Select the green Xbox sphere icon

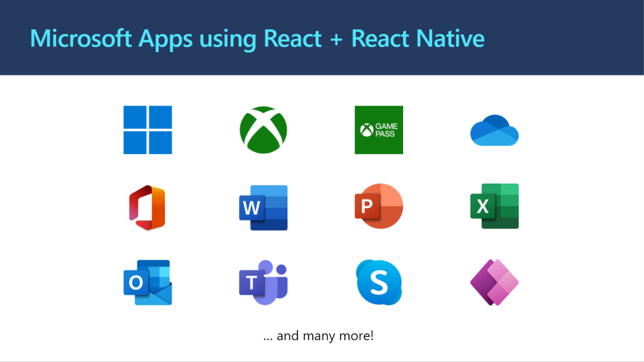tap(264, 130)
